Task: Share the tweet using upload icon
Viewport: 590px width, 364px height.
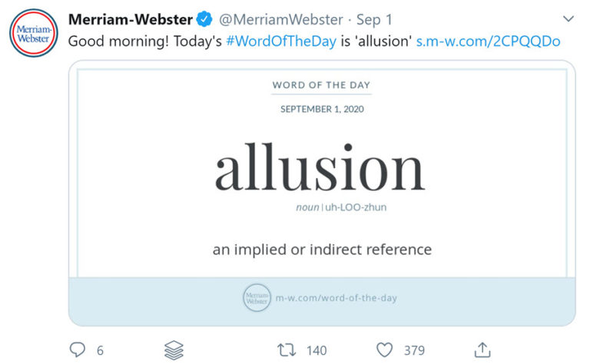Action: pos(482,350)
